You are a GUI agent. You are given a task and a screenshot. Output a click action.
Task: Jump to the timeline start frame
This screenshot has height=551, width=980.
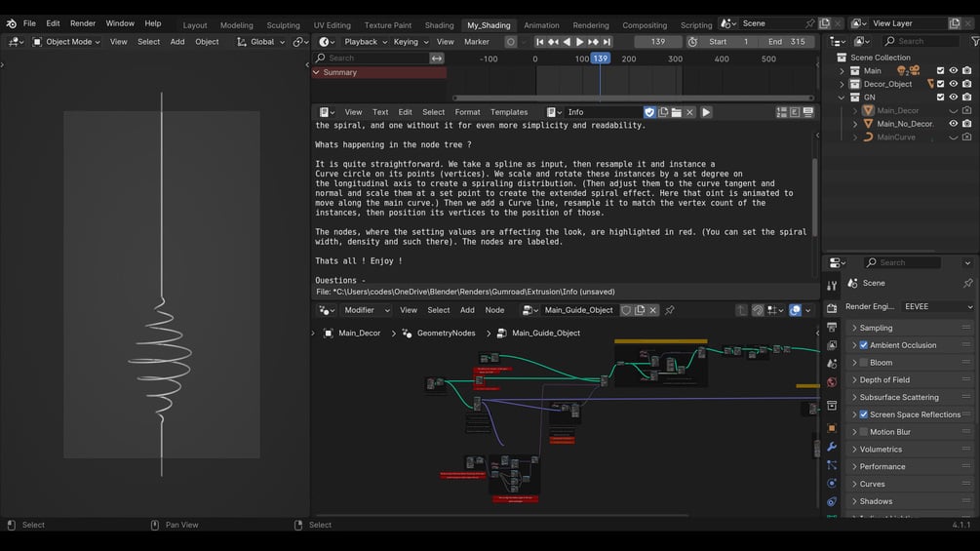(x=539, y=42)
